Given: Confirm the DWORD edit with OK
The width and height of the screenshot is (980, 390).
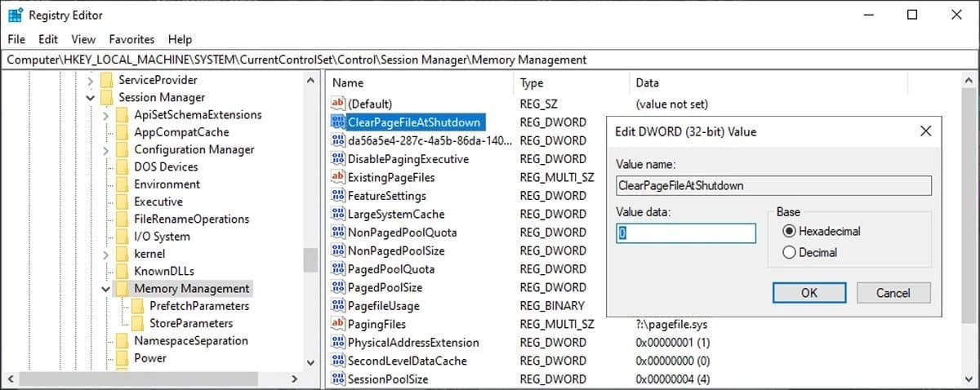Looking at the screenshot, I should [x=808, y=293].
